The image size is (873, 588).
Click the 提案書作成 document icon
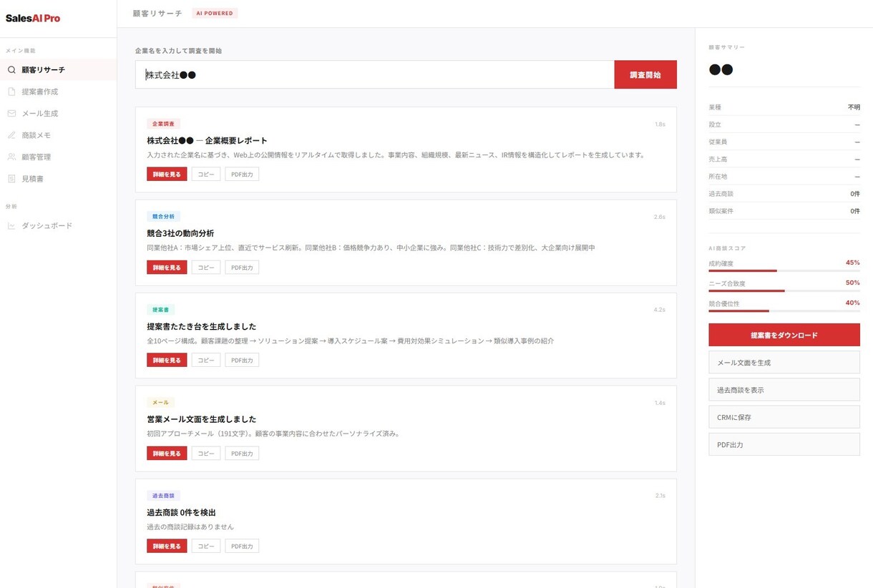(11, 92)
